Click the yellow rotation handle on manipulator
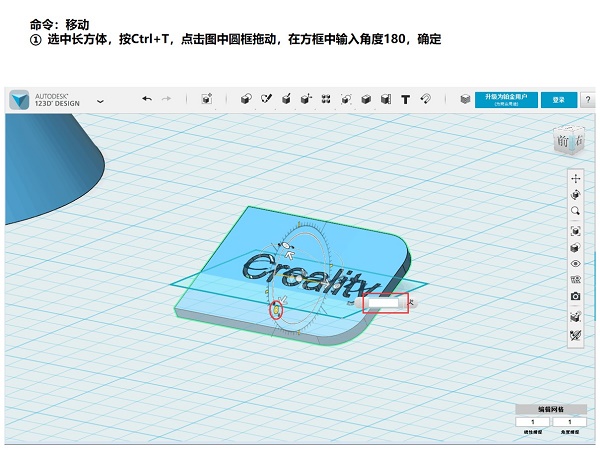Image resolution: width=600 pixels, height=450 pixels. (x=277, y=309)
